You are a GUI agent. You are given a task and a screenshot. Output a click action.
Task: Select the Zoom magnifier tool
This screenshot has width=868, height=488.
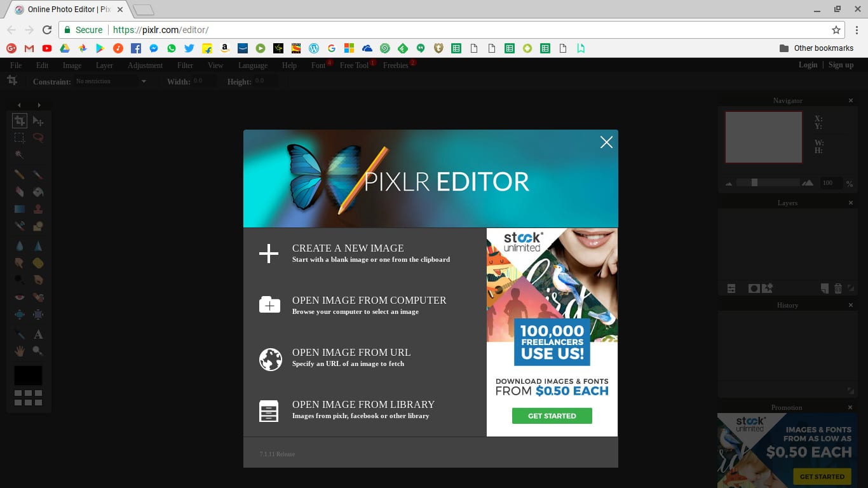tap(38, 351)
